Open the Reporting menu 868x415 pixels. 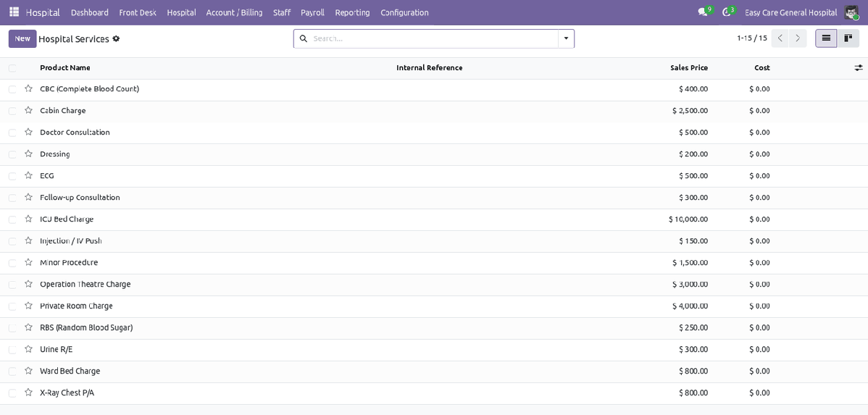(x=353, y=12)
